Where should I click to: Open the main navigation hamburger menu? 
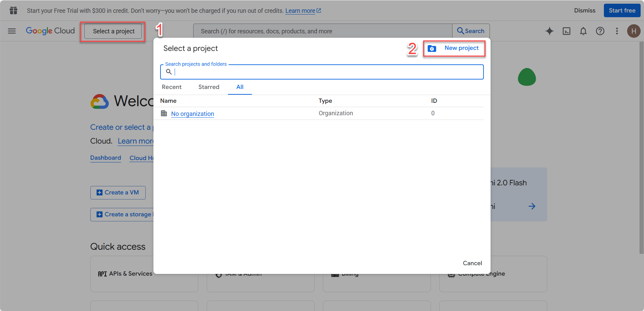[x=12, y=31]
